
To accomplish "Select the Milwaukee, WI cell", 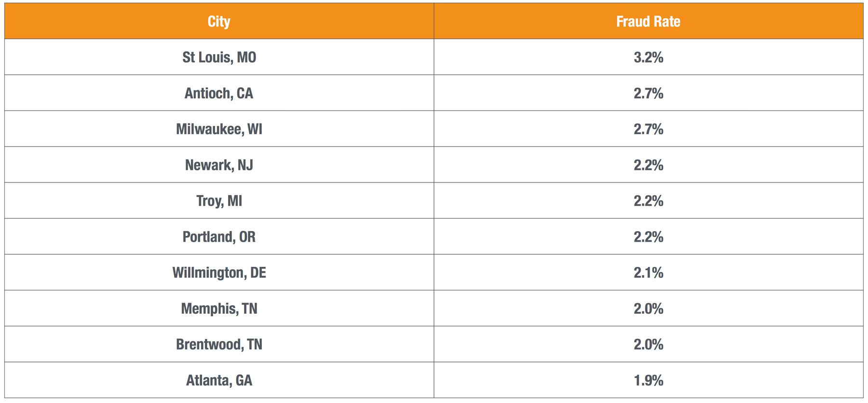I will tap(219, 129).
